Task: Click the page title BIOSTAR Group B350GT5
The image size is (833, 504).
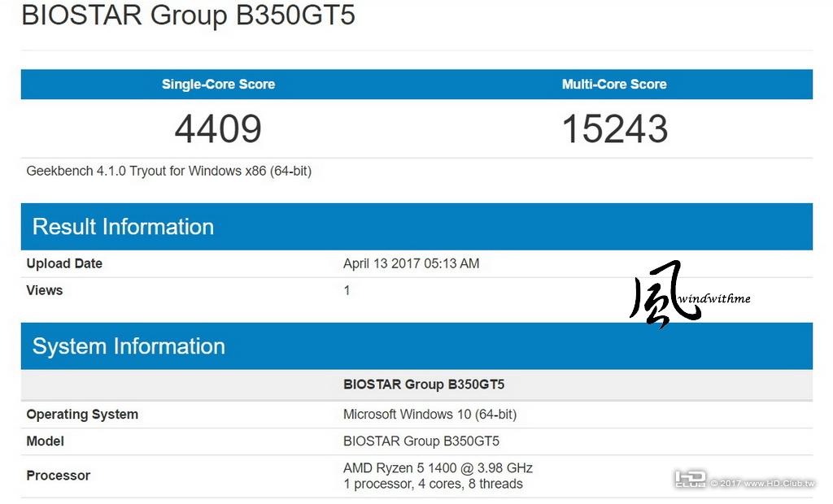Action: [188, 15]
